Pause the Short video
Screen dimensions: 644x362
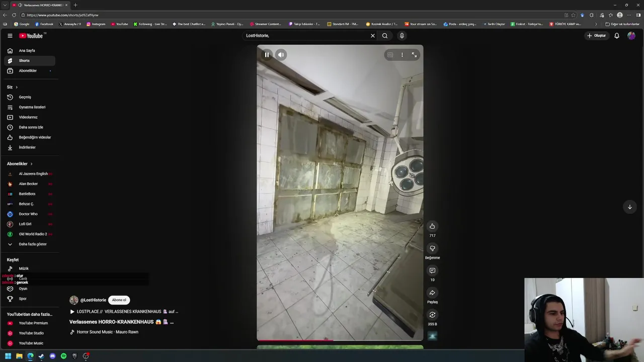(x=267, y=55)
